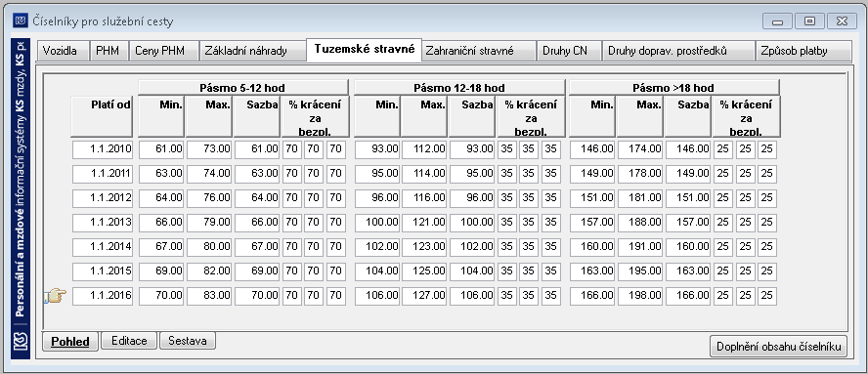The width and height of the screenshot is (868, 374).
Task: Click the 198.00 Max. cell for 2016
Action: [640, 296]
